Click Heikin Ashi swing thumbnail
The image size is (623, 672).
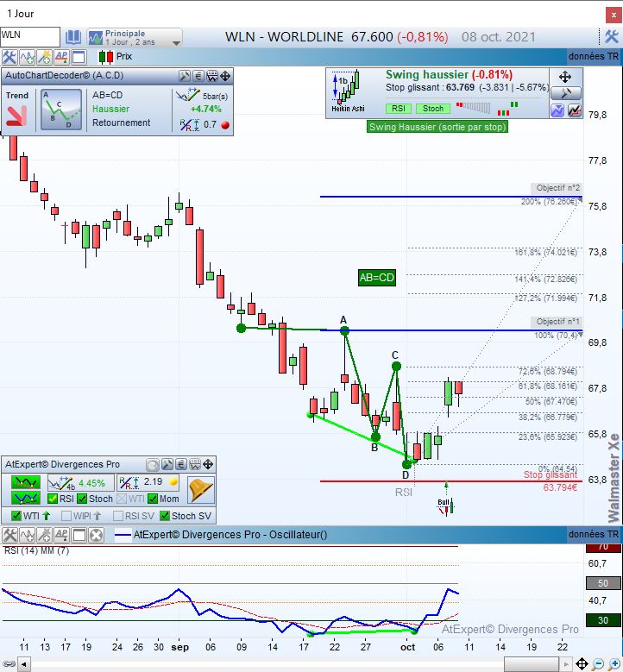coord(348,91)
